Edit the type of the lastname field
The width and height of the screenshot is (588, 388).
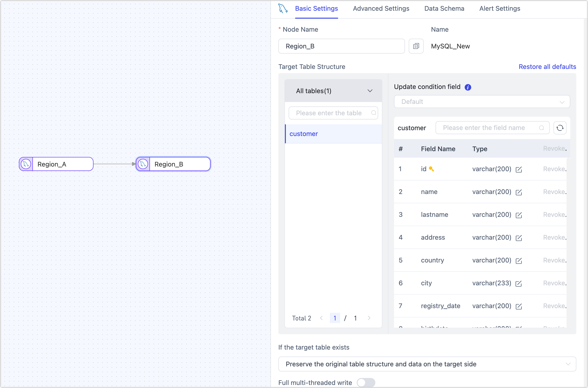pyautogui.click(x=518, y=215)
